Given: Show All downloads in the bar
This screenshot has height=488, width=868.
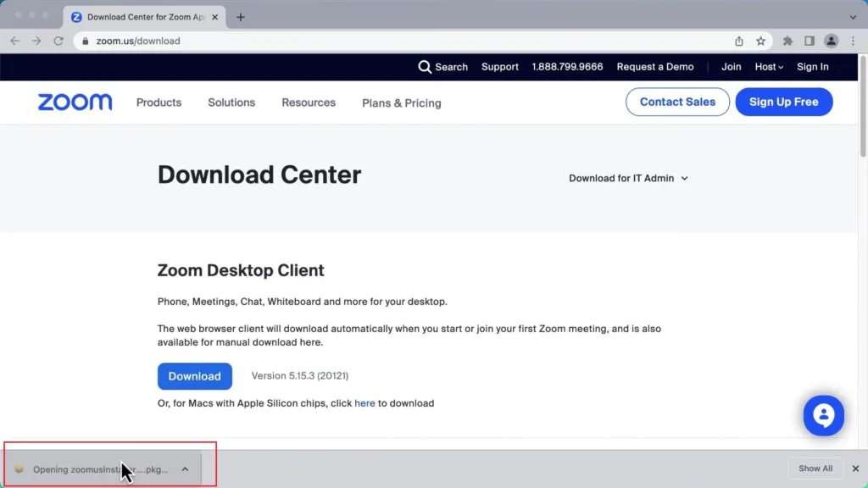Looking at the screenshot, I should pyautogui.click(x=815, y=469).
